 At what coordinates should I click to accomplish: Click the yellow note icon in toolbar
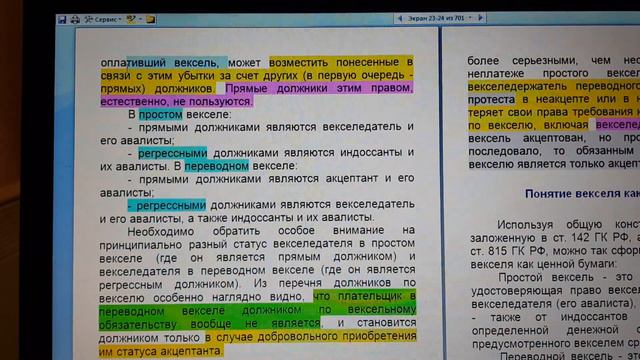[x=151, y=19]
